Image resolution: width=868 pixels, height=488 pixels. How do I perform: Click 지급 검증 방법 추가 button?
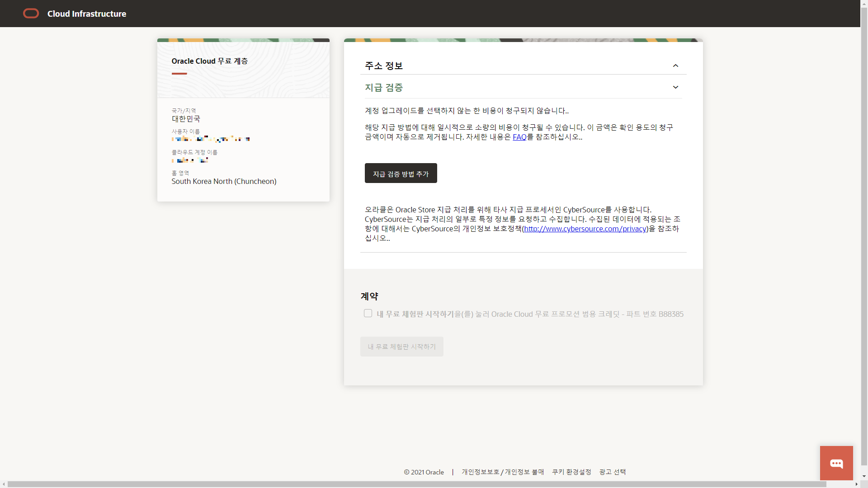pos(401,174)
